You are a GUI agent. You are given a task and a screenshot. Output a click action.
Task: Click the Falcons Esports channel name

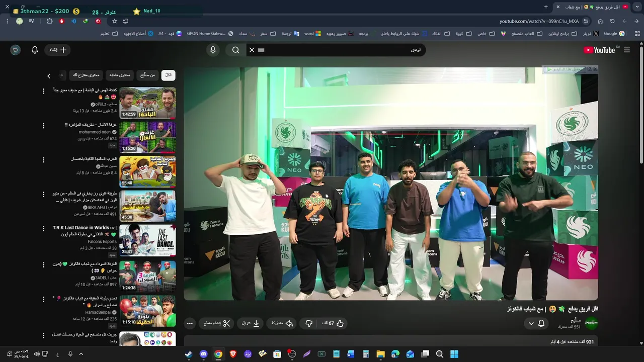102,241
